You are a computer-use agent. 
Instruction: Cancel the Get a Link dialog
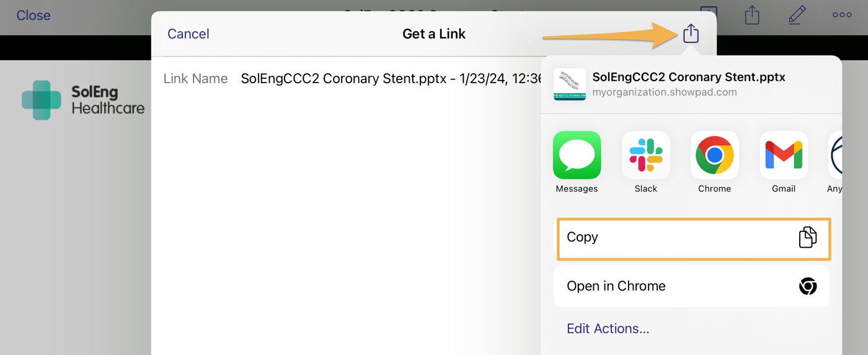tap(188, 34)
